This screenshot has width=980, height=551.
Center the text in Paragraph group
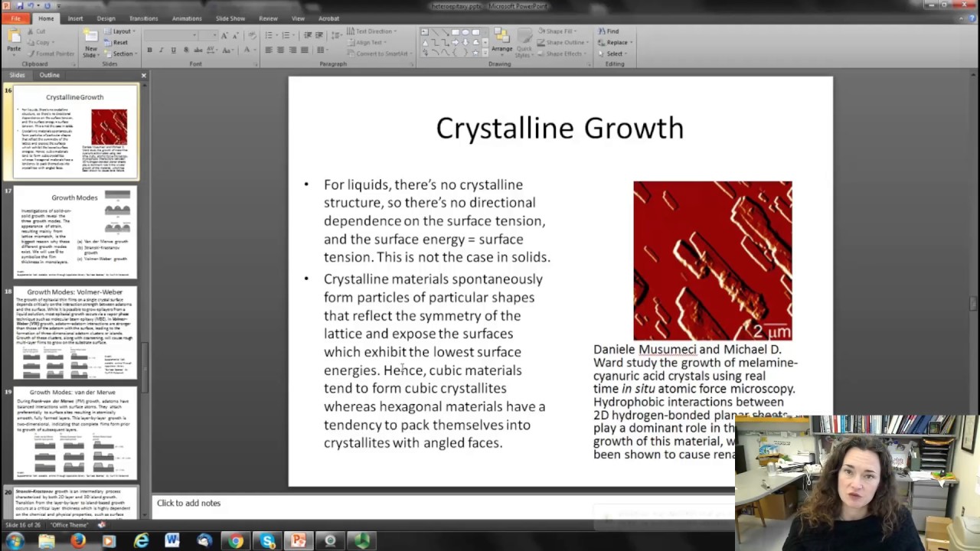[281, 50]
